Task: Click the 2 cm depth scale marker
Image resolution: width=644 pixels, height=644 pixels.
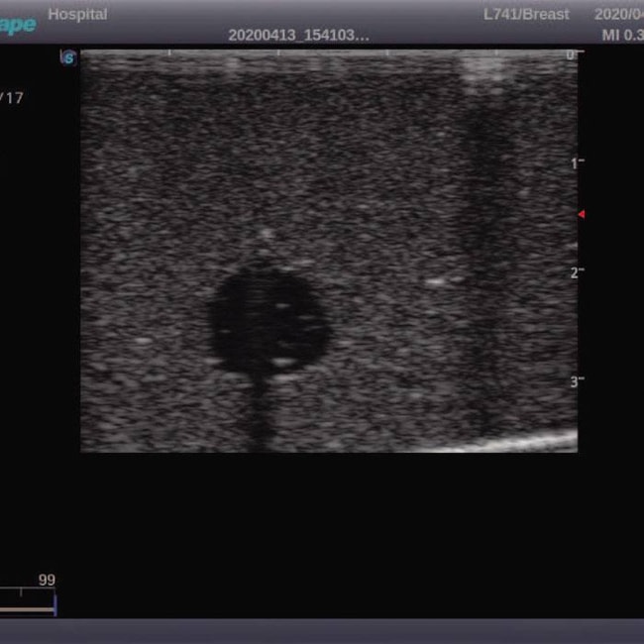Action: click(574, 272)
